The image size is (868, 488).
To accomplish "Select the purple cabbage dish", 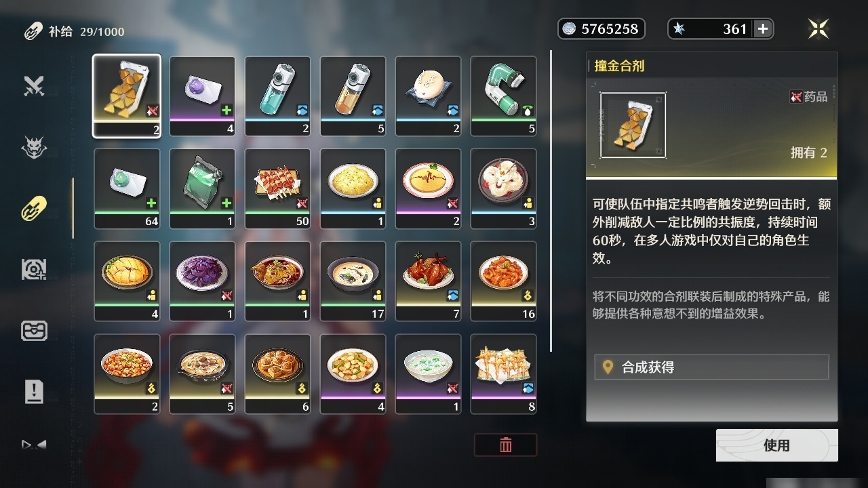I will pos(202,281).
